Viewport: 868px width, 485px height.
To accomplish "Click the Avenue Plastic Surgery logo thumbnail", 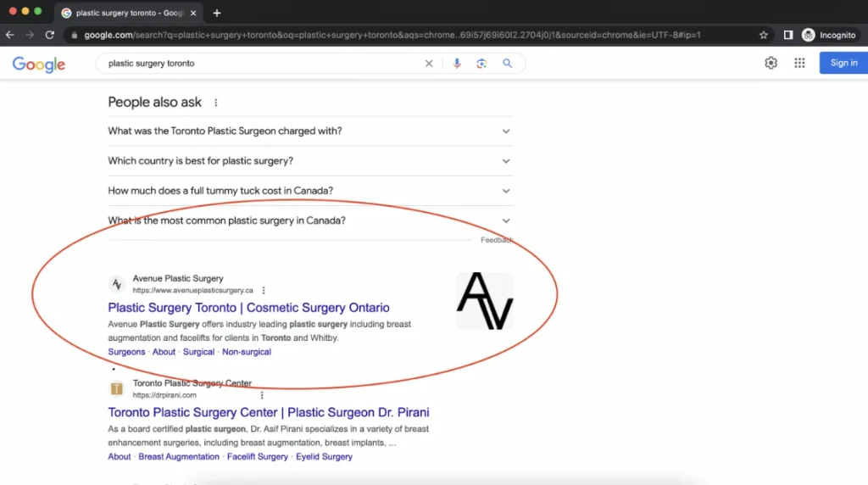I will click(x=484, y=301).
